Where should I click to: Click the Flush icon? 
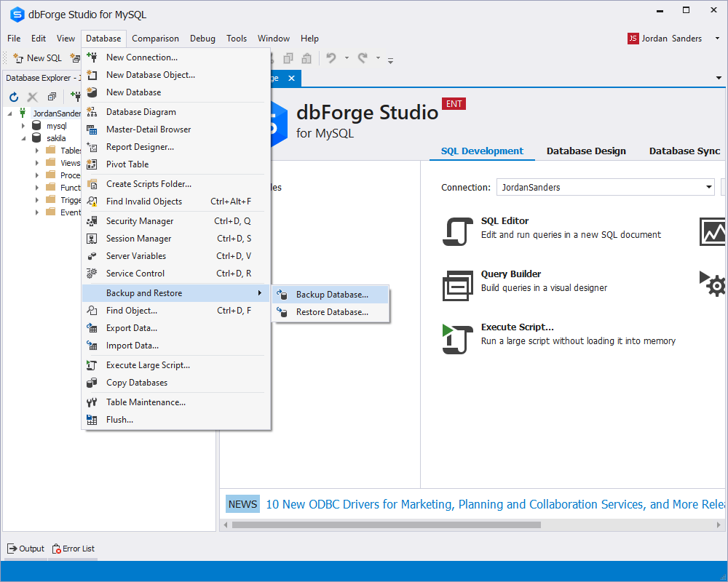[x=92, y=420]
